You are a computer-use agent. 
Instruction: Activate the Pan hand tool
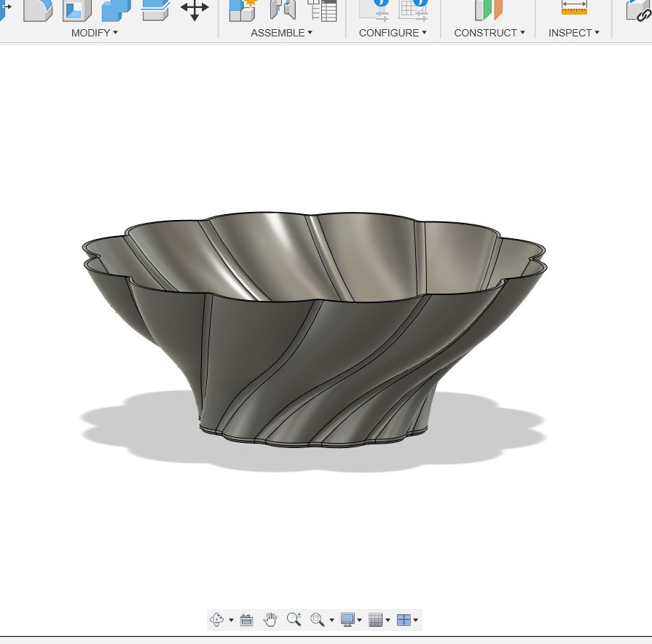click(x=270, y=619)
